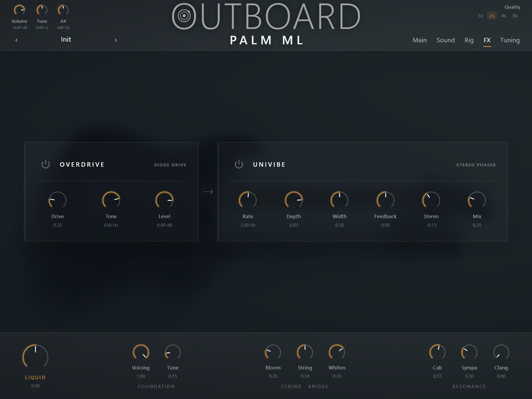Click the A4 reference pitch knob
This screenshot has height=399, width=532.
(63, 10)
